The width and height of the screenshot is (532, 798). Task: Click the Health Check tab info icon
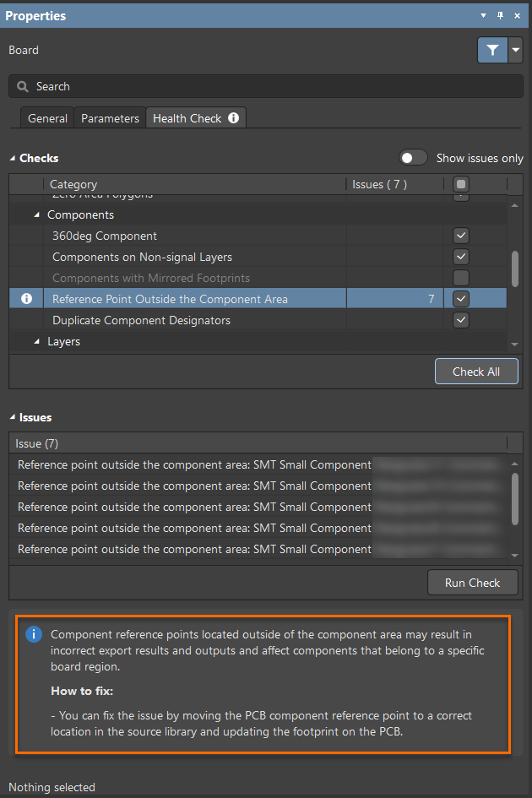pos(233,118)
